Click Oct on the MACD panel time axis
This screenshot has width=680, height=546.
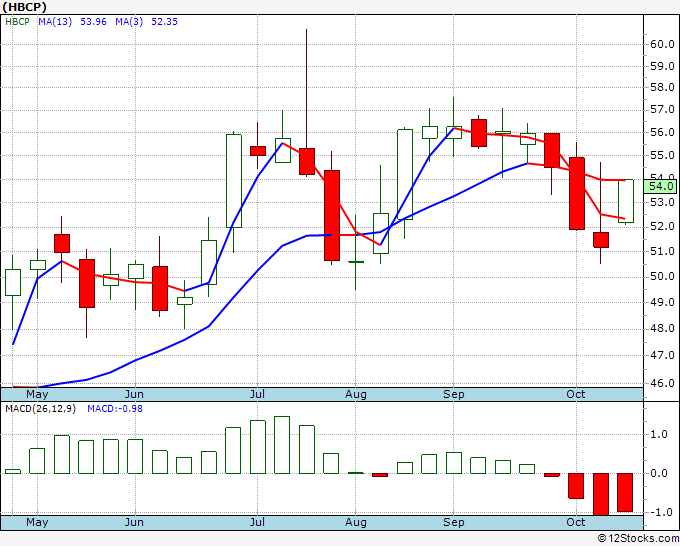pyautogui.click(x=576, y=522)
